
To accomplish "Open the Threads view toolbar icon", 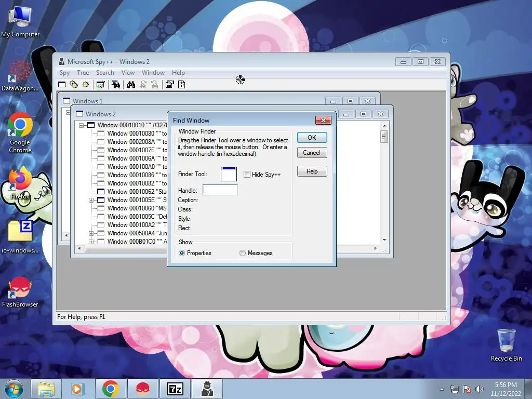I will 86,85.
